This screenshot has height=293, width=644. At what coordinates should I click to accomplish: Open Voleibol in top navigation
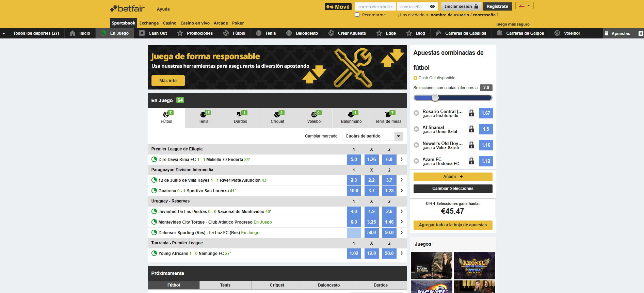[x=567, y=33]
